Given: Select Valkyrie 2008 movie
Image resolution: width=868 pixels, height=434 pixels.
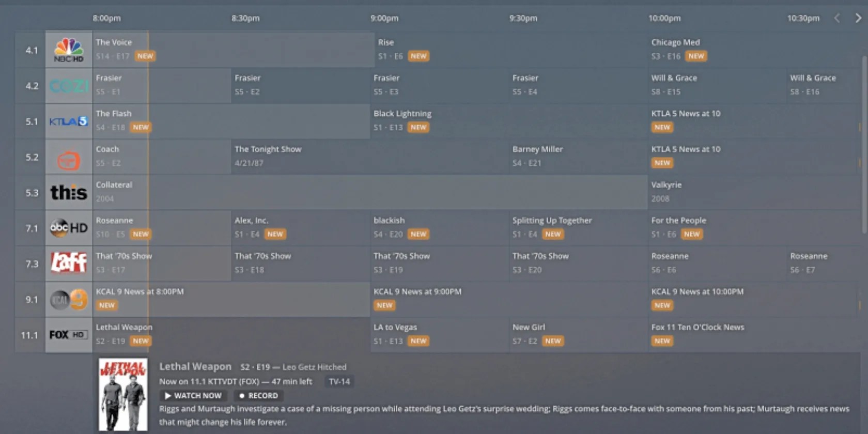Looking at the screenshot, I should point(755,193).
